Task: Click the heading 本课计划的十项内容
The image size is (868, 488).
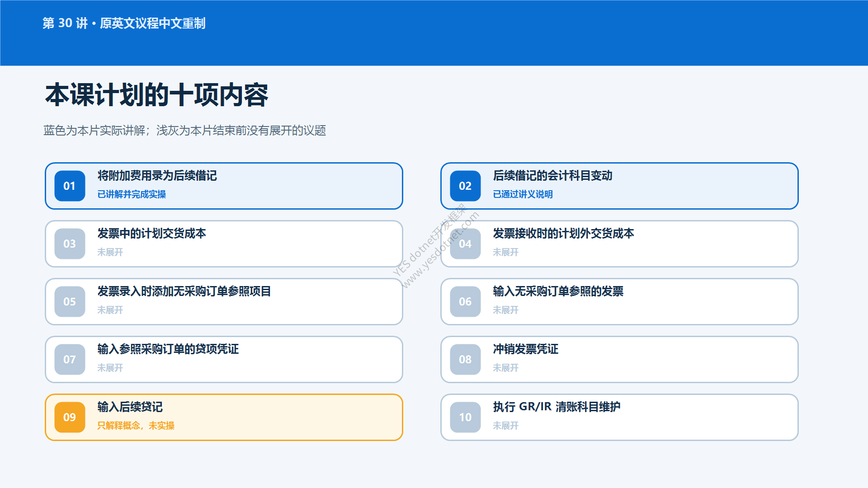Action: coord(156,95)
